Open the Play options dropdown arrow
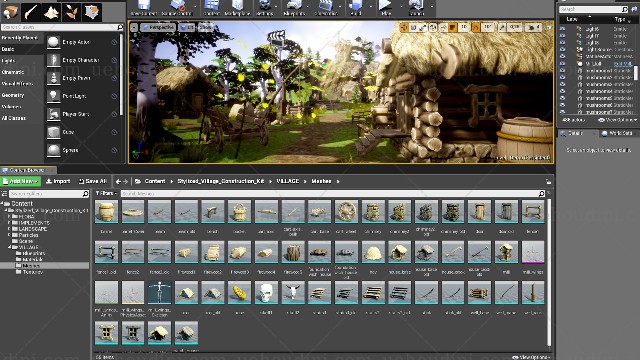Screen dimensions: 640x360 [x=401, y=7]
